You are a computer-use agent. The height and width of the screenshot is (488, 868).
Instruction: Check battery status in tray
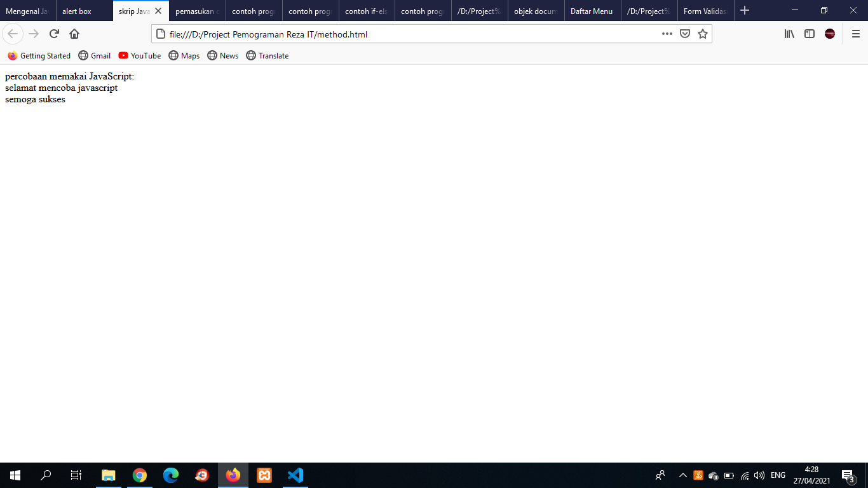coord(729,475)
